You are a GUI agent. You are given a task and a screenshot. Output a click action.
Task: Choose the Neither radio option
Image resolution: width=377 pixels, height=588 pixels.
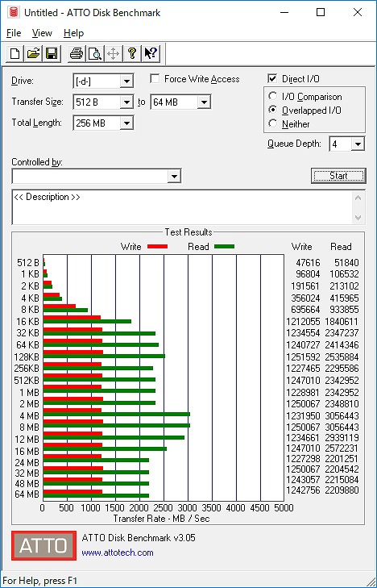pyautogui.click(x=273, y=123)
